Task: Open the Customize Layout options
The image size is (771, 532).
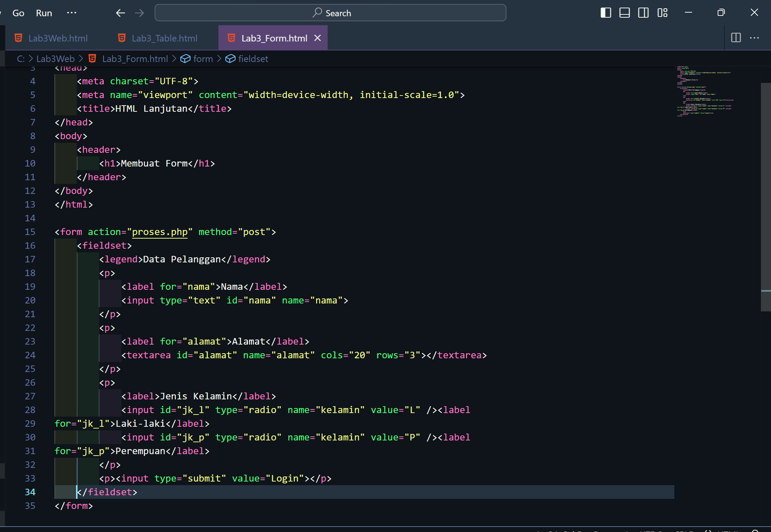Action: [x=663, y=13]
